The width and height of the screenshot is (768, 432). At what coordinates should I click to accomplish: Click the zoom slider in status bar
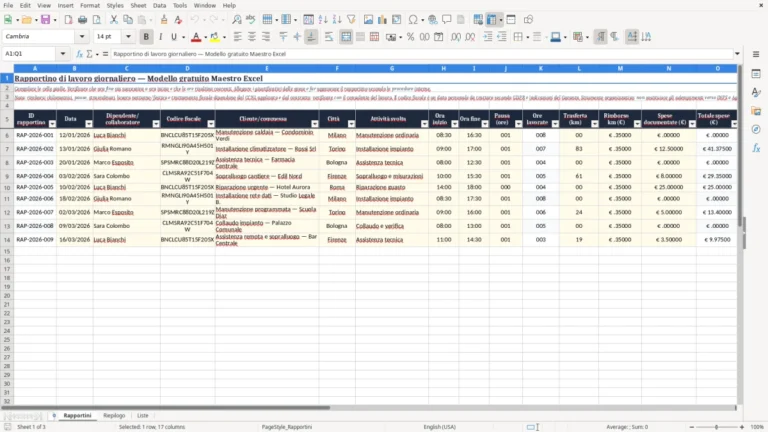tap(716, 427)
